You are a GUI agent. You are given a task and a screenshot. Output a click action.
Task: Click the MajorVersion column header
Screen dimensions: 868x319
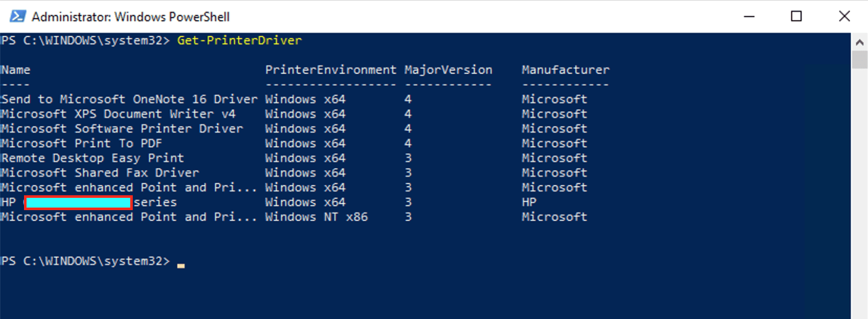tap(448, 70)
